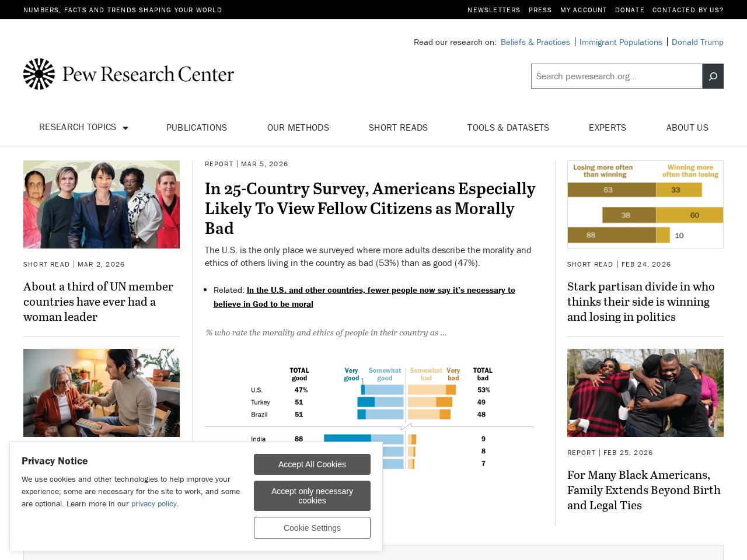747x560 pixels.
Task: Open the Black Americans family ties headline
Action: click(x=644, y=490)
